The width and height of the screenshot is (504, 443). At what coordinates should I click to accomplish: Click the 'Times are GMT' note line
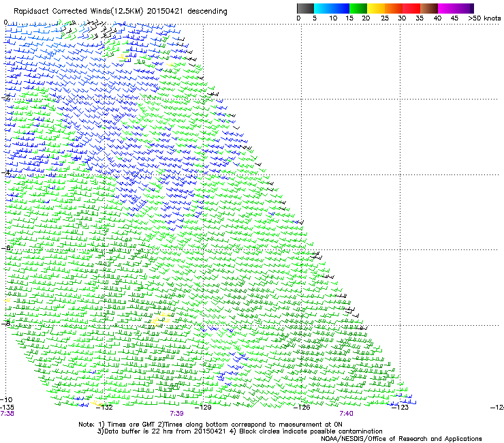click(x=210, y=425)
